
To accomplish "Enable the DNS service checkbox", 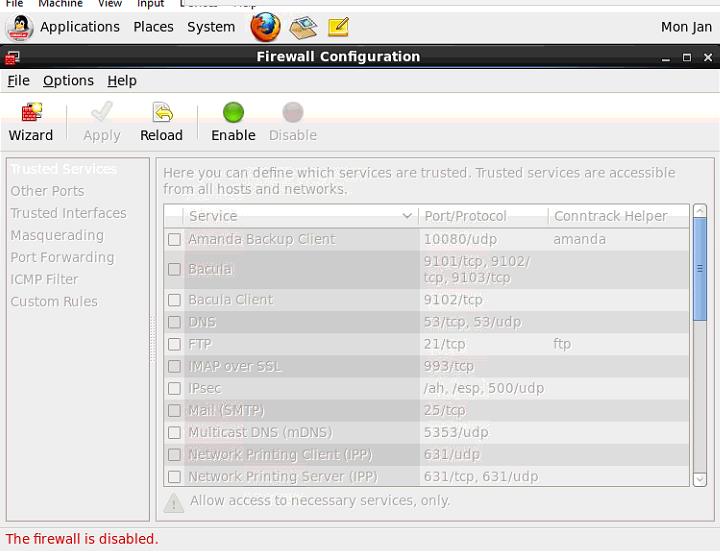I will 174,322.
